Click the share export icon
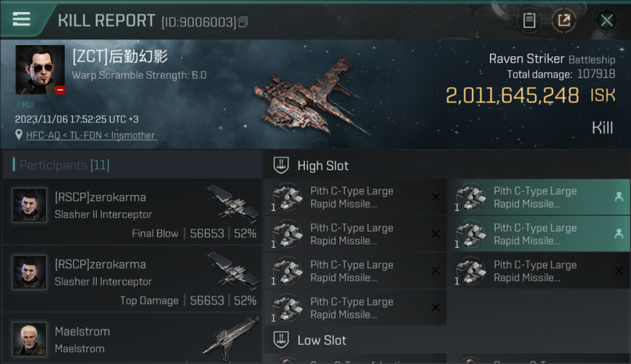The height and width of the screenshot is (364, 631). tap(564, 20)
